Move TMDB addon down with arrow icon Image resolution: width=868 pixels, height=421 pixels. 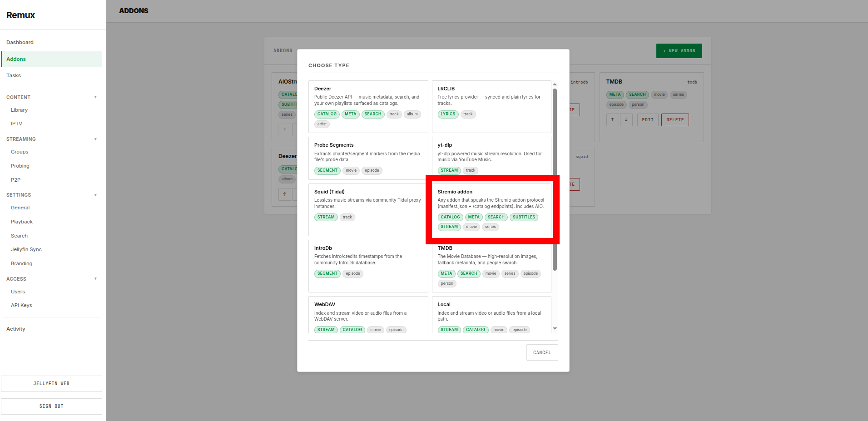click(626, 120)
